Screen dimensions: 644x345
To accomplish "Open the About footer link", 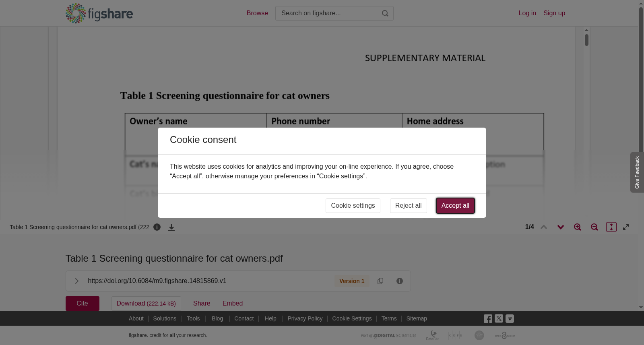I will coord(136,318).
